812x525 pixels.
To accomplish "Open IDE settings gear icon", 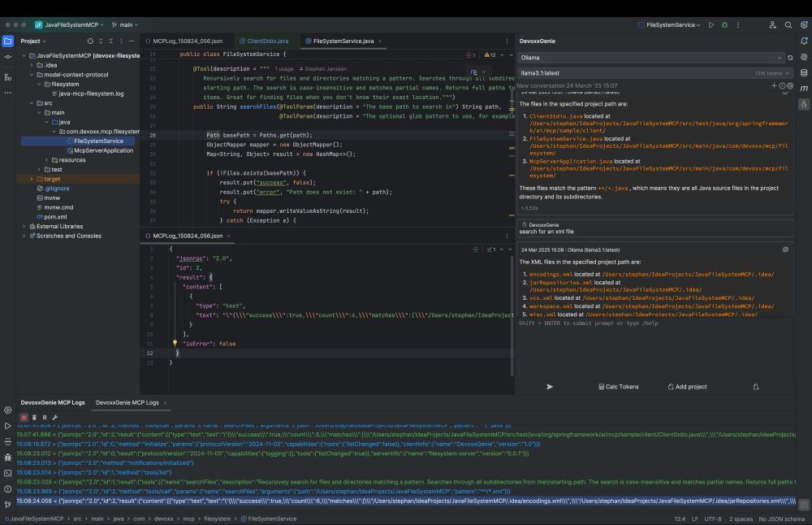I will click(x=804, y=25).
